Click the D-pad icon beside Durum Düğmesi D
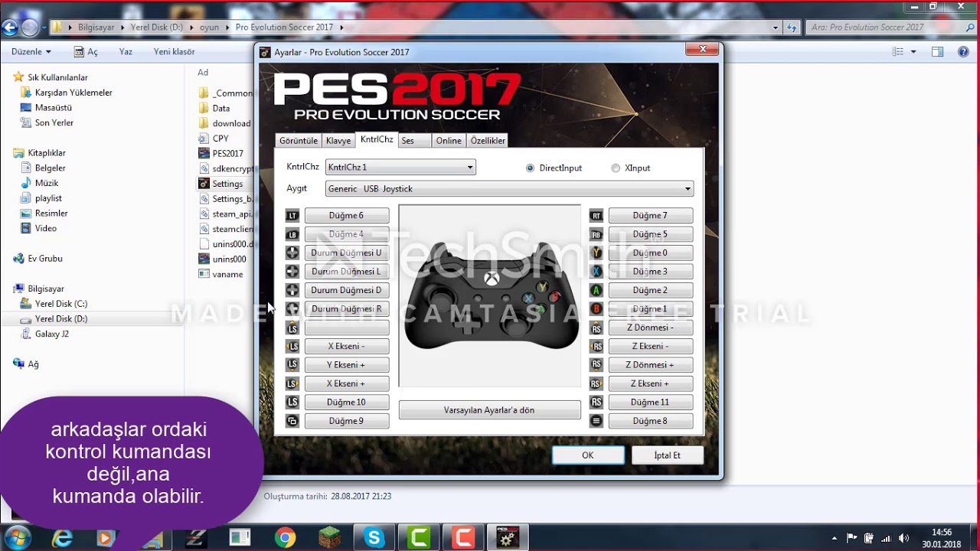This screenshot has height=551, width=980. point(292,290)
